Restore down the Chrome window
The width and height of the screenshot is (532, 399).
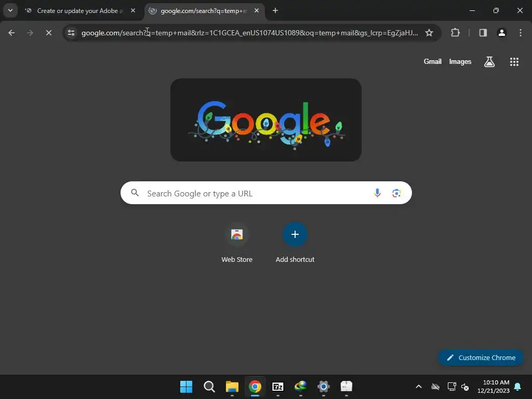pos(496,10)
